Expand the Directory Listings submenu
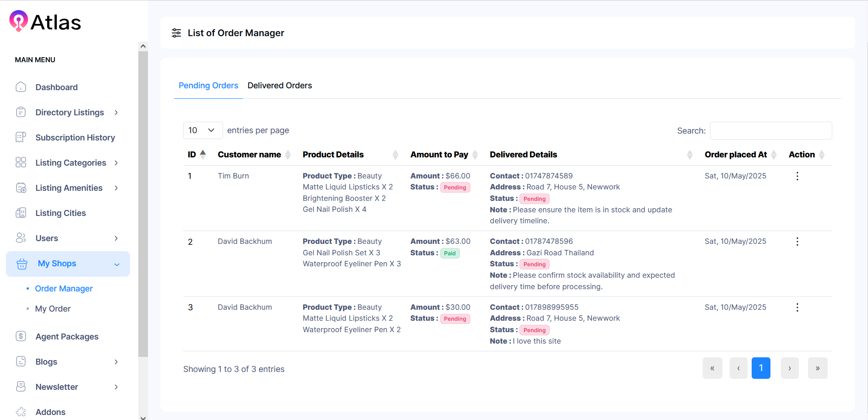The height and width of the screenshot is (420, 868). click(x=116, y=113)
